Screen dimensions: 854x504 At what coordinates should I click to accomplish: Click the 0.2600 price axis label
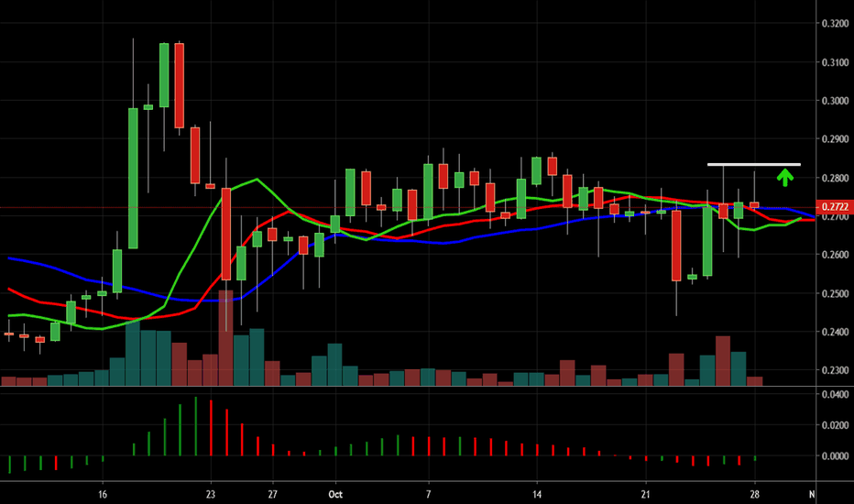(x=835, y=255)
